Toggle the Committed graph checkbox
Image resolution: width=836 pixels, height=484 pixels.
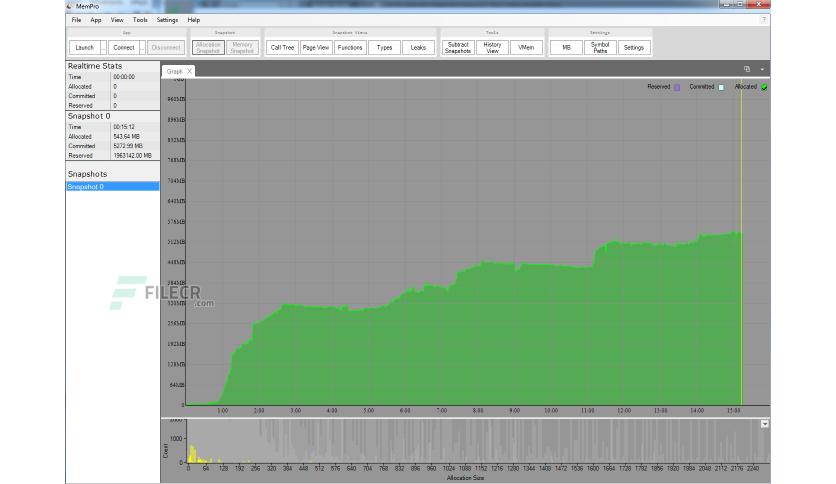(x=721, y=87)
